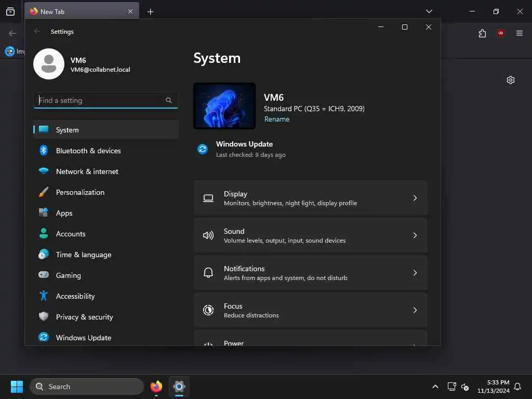Click the VM6 user avatar picture
The height and width of the screenshot is (399, 532).
coord(49,64)
